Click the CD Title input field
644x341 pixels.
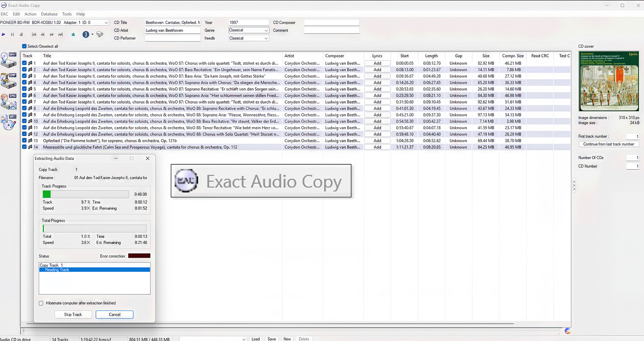(x=172, y=23)
